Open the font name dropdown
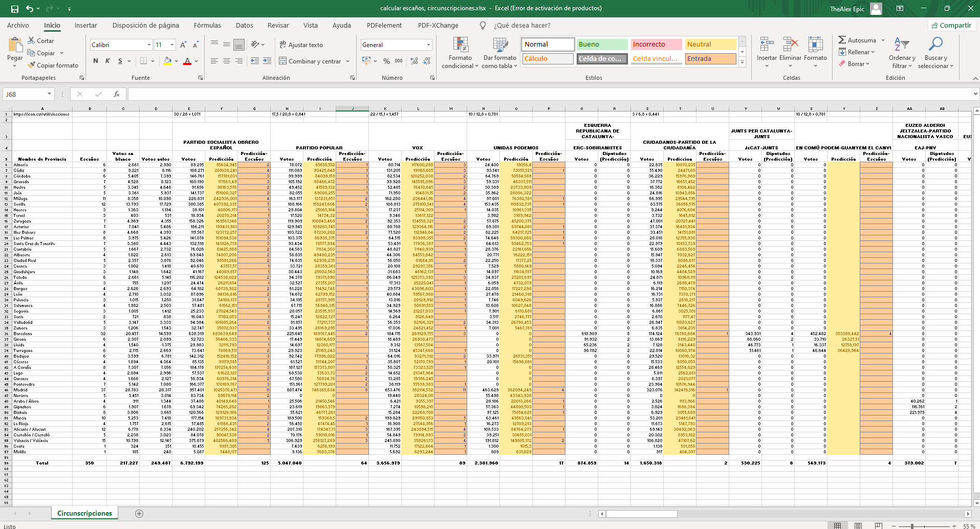 [x=149, y=45]
